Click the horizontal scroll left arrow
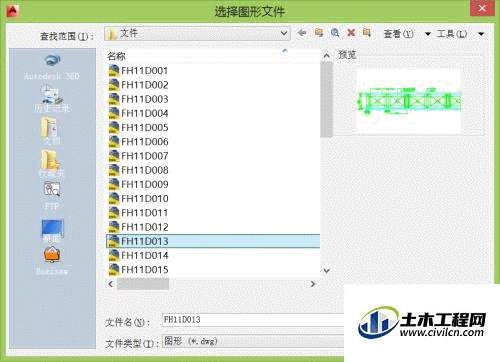Viewport: 500px width, 362px height. (x=111, y=284)
